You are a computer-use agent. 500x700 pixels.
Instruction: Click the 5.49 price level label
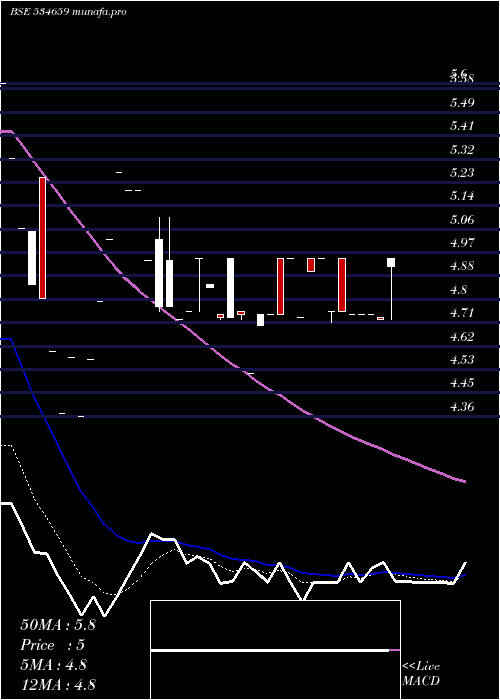coord(462,103)
